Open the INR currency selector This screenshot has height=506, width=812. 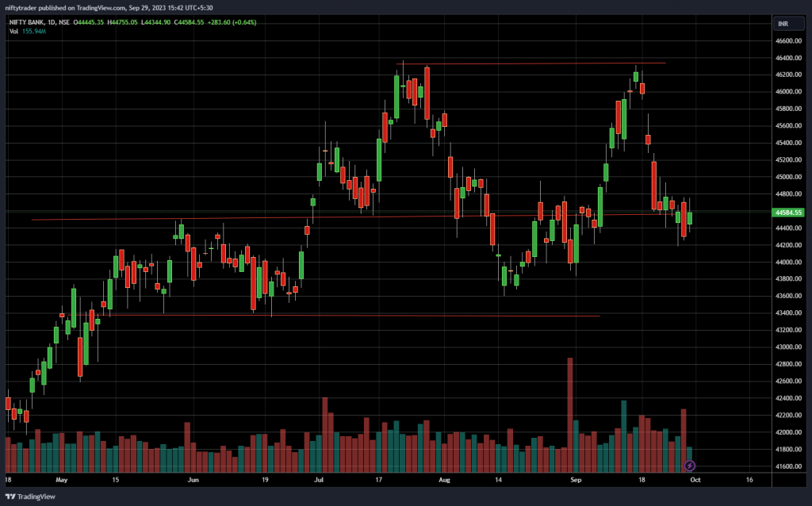click(789, 24)
